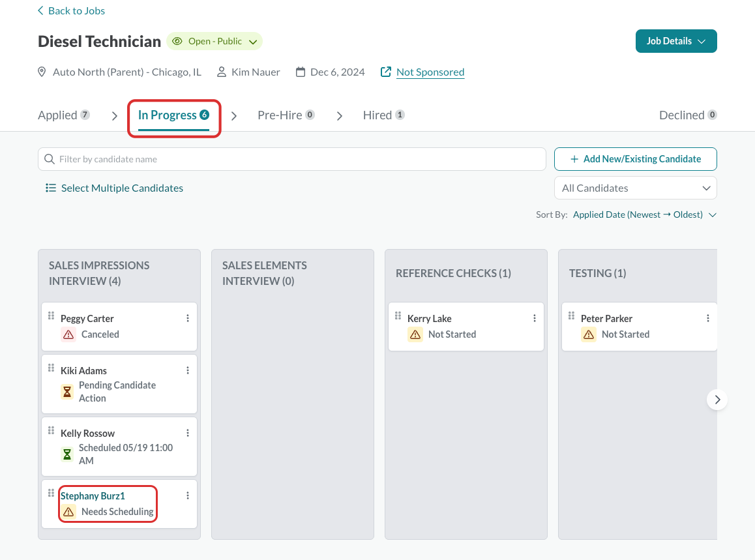Click the search magnifier icon
755x560 pixels.
coord(49,159)
